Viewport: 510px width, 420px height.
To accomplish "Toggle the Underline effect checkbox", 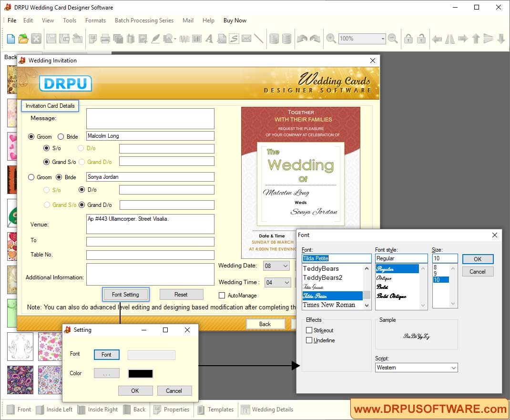I will pos(309,340).
